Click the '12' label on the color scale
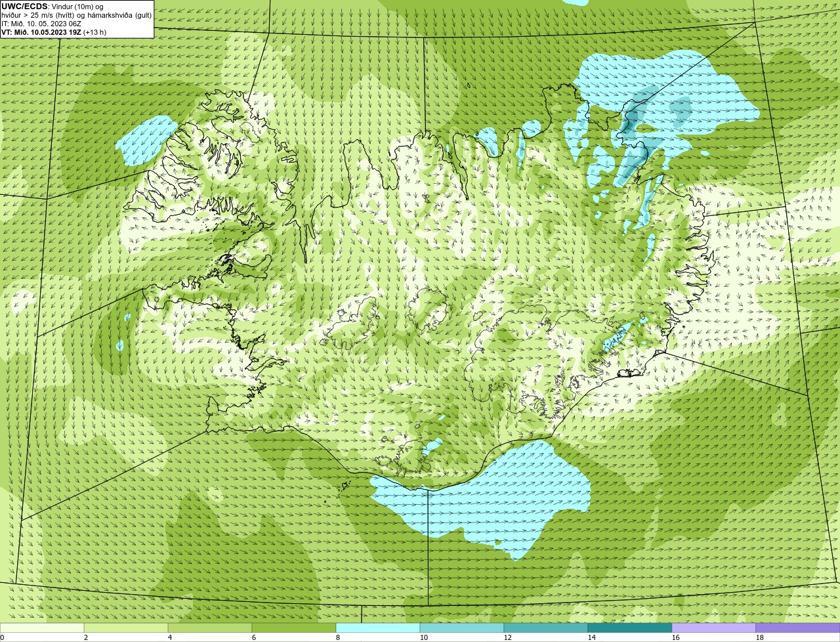The image size is (840, 642). point(508,637)
